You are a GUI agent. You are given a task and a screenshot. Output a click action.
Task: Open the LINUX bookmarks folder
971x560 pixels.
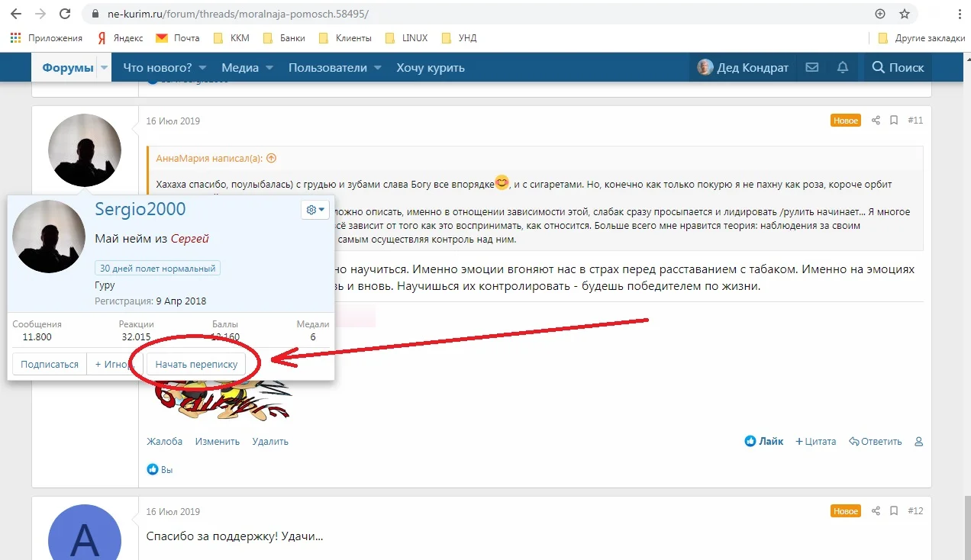407,38
